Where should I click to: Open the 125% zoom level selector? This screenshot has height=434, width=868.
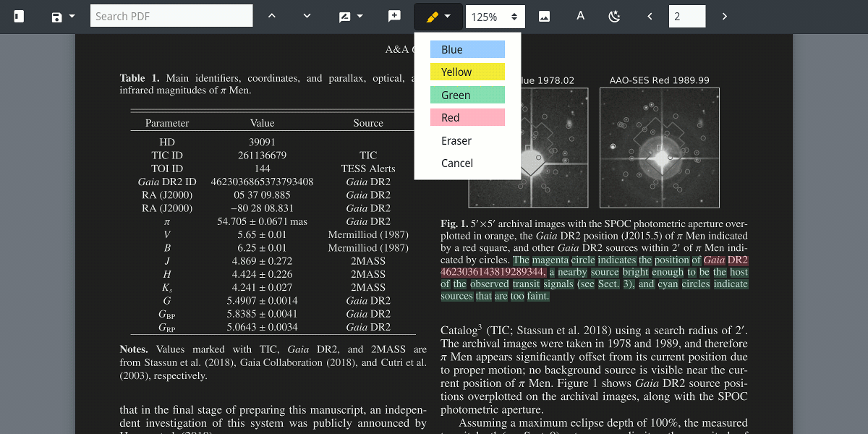click(x=495, y=16)
